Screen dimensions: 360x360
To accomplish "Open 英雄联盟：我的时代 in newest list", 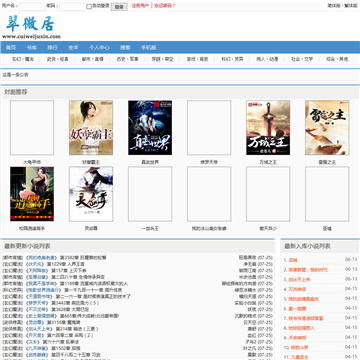I will pos(308,270).
